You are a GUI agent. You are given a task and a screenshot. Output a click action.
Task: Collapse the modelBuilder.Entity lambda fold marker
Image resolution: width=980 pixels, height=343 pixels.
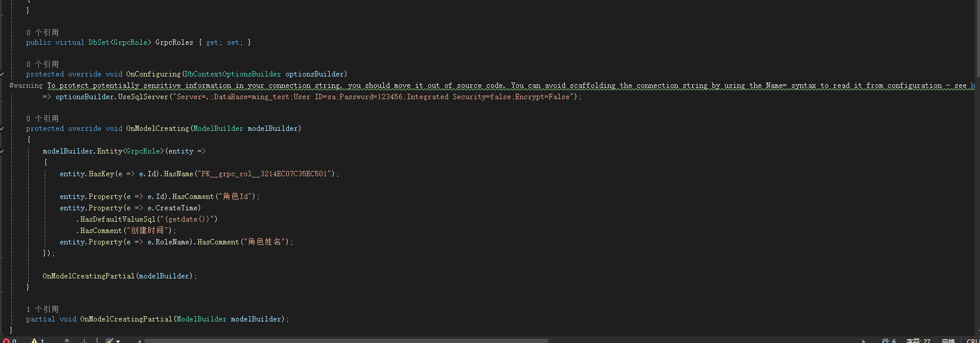coord(2,151)
